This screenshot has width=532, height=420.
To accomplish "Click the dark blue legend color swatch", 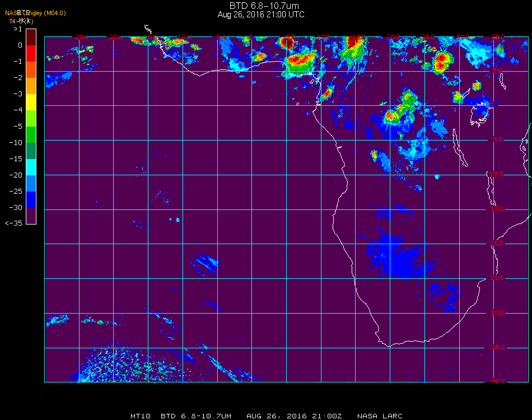I will (31, 200).
